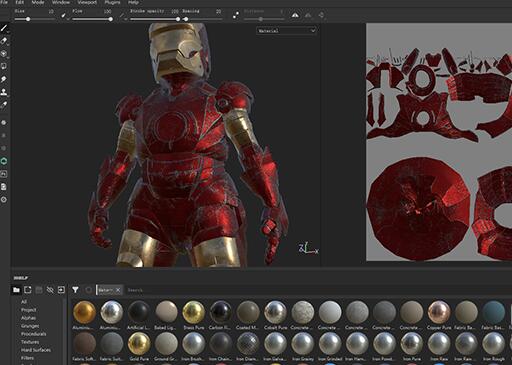Click the circle icon beside shelf filter

coord(88,290)
